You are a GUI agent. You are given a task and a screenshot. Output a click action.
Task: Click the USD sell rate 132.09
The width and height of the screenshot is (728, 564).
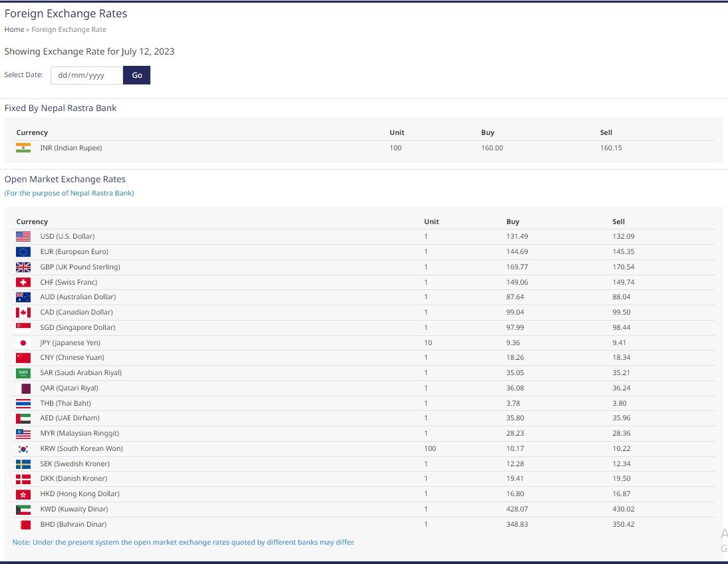[x=623, y=236]
